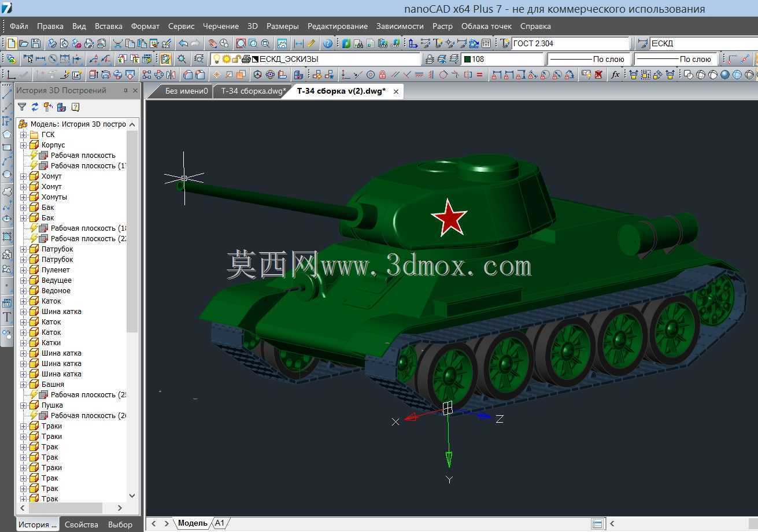Viewport: 758px width, 532px height.
Task: Click the Copy icon in the toolbar
Action: coord(130,43)
